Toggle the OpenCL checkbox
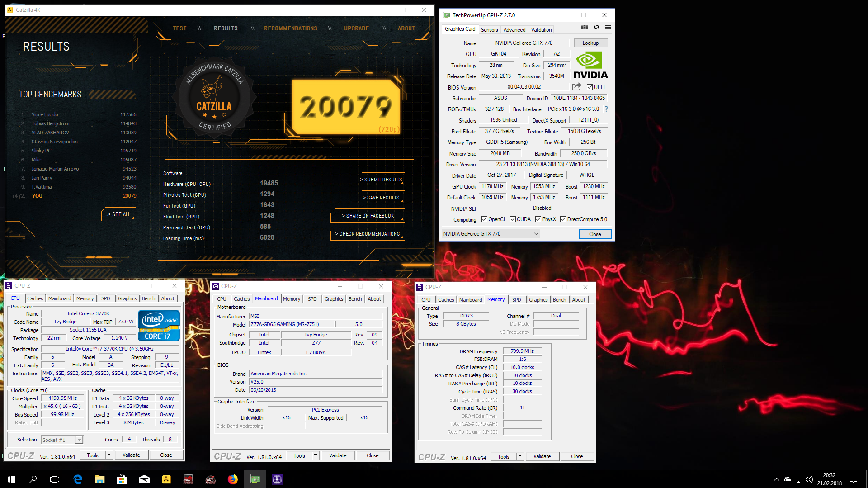Screen dimensions: 868x488 tap(484, 219)
